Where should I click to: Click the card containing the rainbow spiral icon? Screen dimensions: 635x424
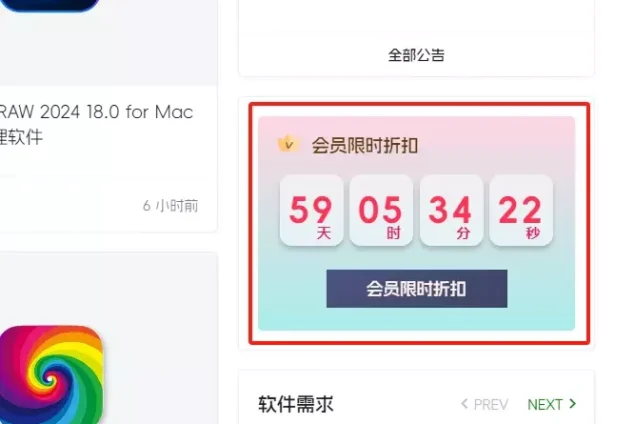[x=109, y=338]
